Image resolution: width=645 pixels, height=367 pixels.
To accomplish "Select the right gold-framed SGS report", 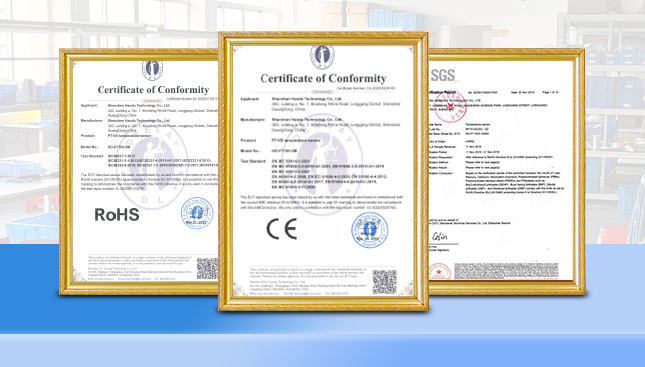I will (x=506, y=172).
